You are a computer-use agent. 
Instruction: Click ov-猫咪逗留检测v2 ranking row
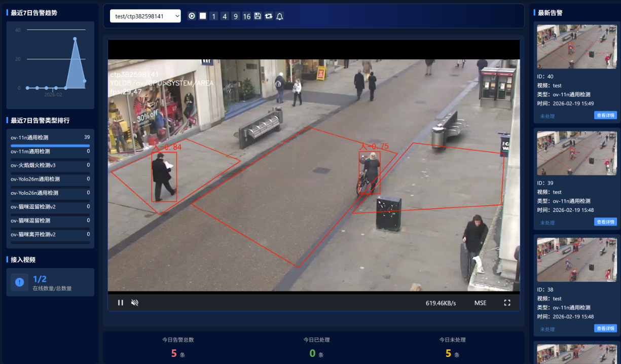pos(50,209)
